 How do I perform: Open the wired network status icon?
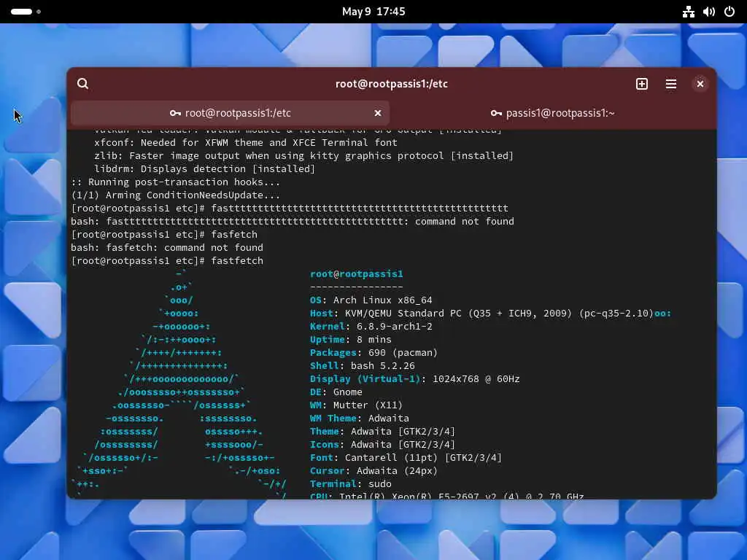pyautogui.click(x=689, y=12)
